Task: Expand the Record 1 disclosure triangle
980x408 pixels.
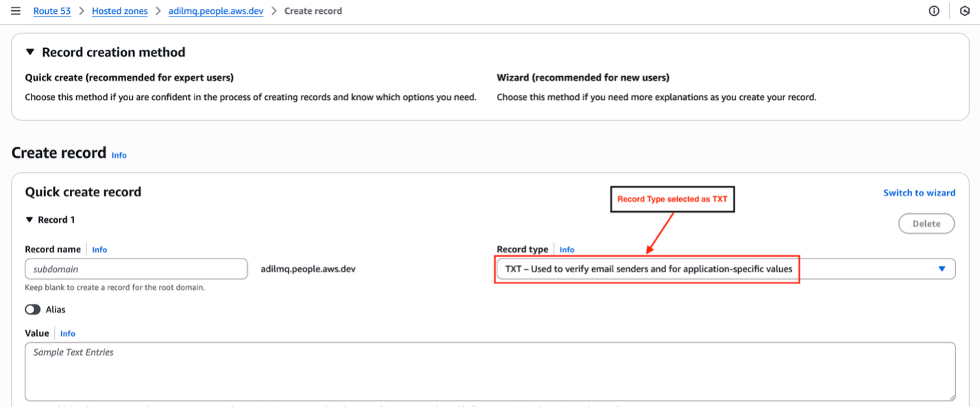Action: 29,219
